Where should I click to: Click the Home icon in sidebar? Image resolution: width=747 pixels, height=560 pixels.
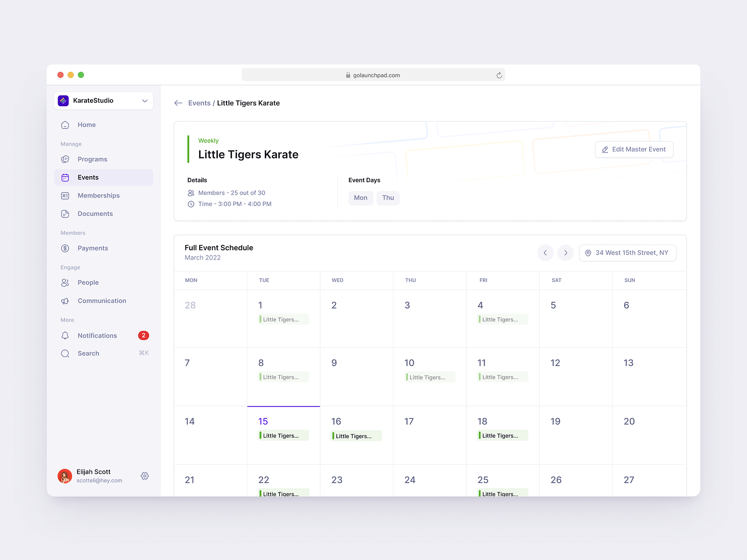click(65, 125)
